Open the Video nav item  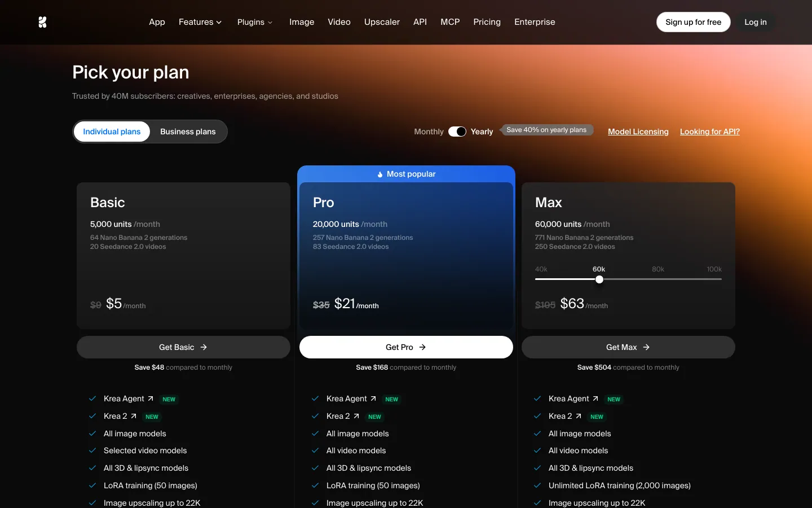tap(339, 22)
